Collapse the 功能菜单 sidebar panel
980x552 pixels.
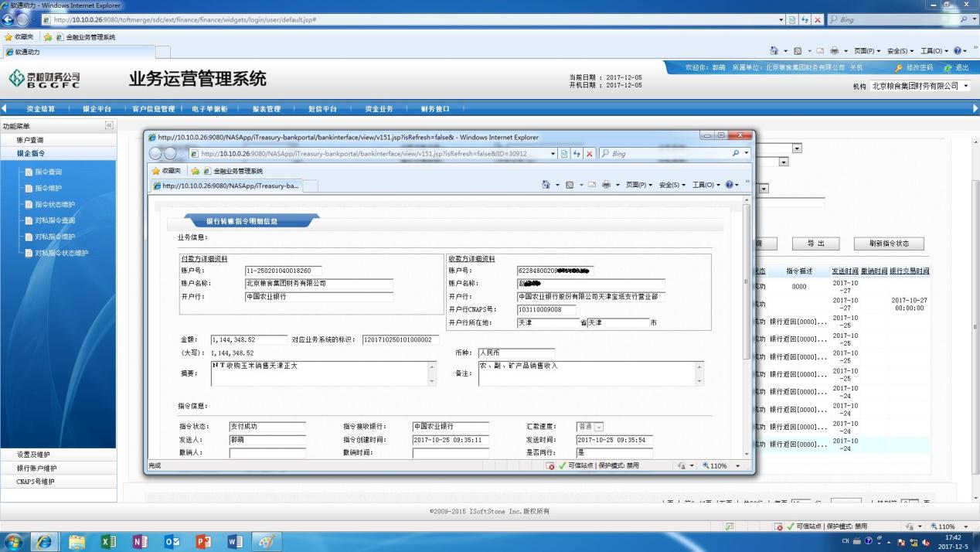point(109,125)
